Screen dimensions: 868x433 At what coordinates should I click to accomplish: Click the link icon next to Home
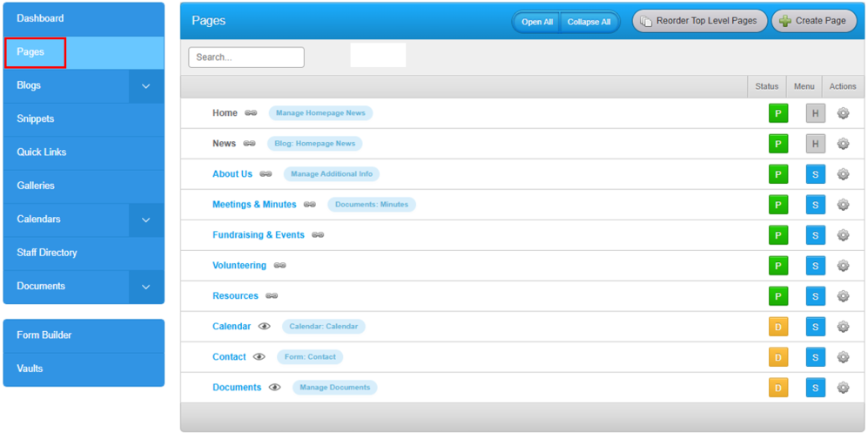point(251,113)
